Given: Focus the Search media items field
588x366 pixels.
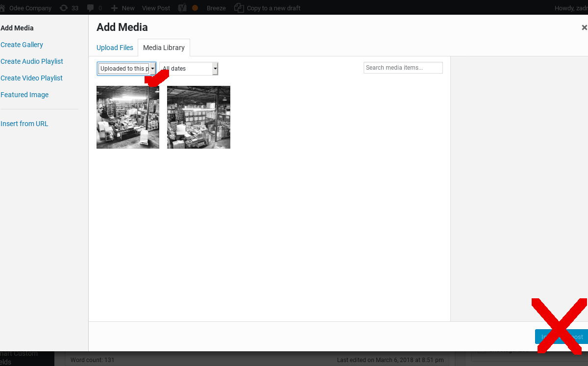Looking at the screenshot, I should [403, 68].
